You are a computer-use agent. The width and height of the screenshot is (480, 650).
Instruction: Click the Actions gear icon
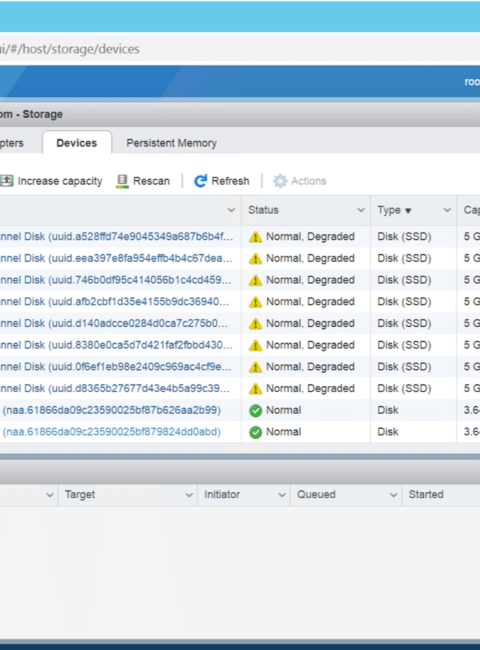pyautogui.click(x=280, y=181)
